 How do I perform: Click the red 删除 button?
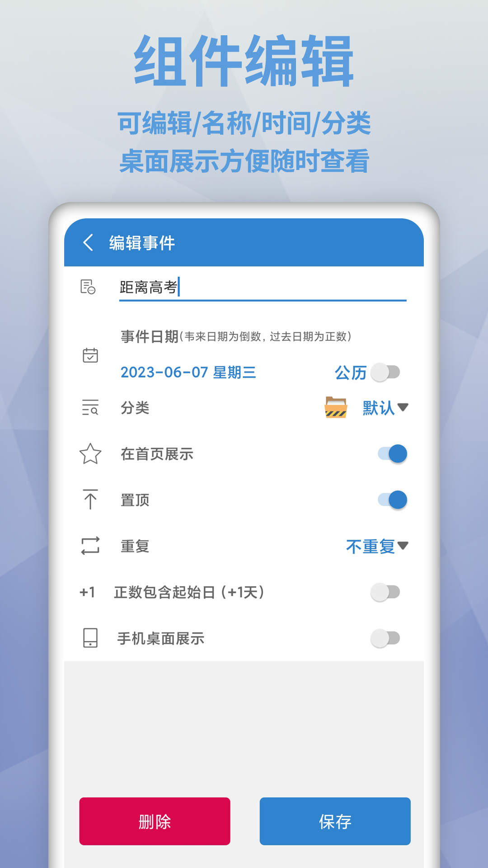point(155,821)
